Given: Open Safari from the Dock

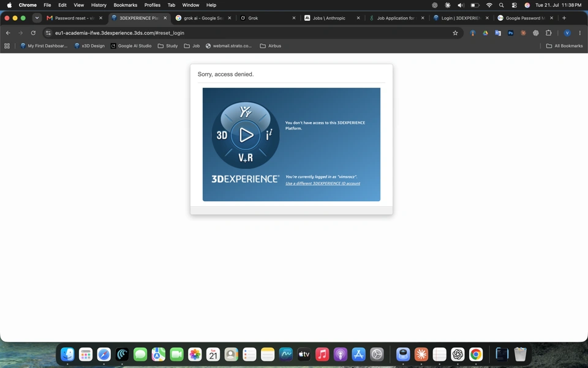Looking at the screenshot, I should tap(104, 354).
